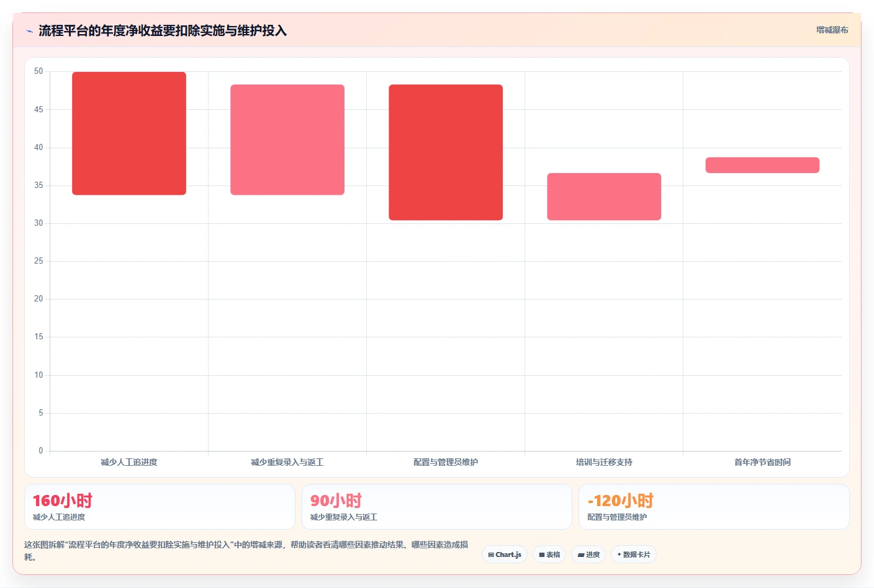Click the 减少重复录入与返工 caption under 90小时

(344, 517)
